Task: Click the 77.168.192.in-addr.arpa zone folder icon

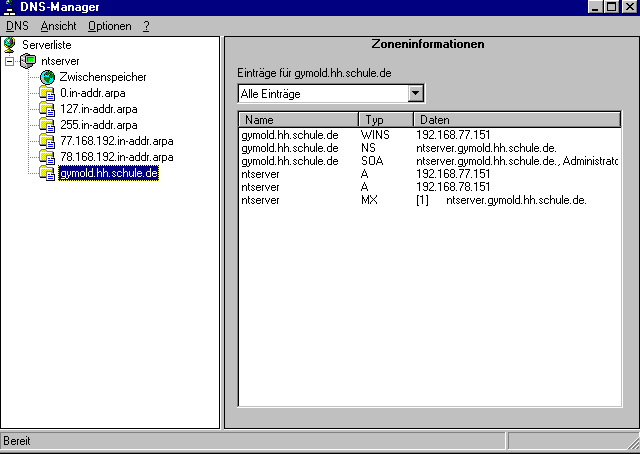Action: pyautogui.click(x=47, y=141)
